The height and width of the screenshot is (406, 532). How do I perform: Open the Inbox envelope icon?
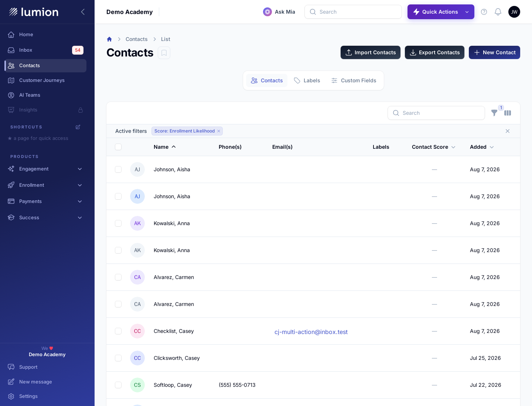pos(11,50)
